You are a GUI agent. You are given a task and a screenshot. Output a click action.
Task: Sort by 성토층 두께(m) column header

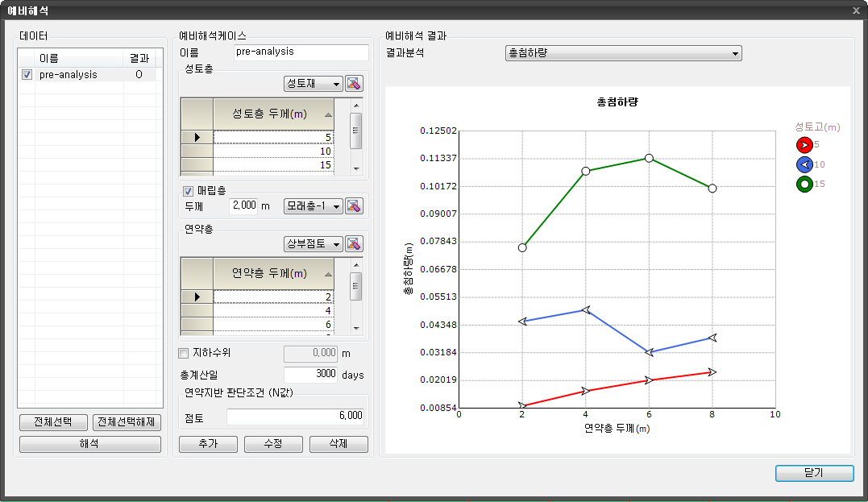[x=272, y=114]
